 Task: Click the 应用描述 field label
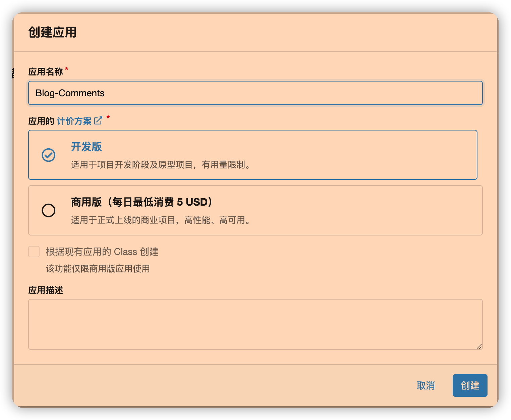point(46,290)
